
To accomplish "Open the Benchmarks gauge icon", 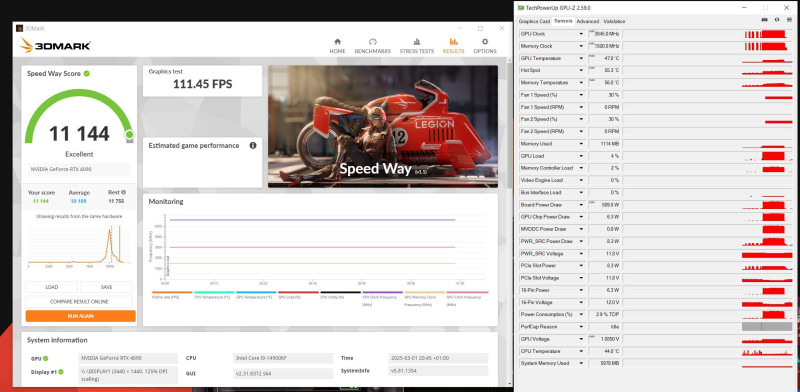I will [x=372, y=42].
